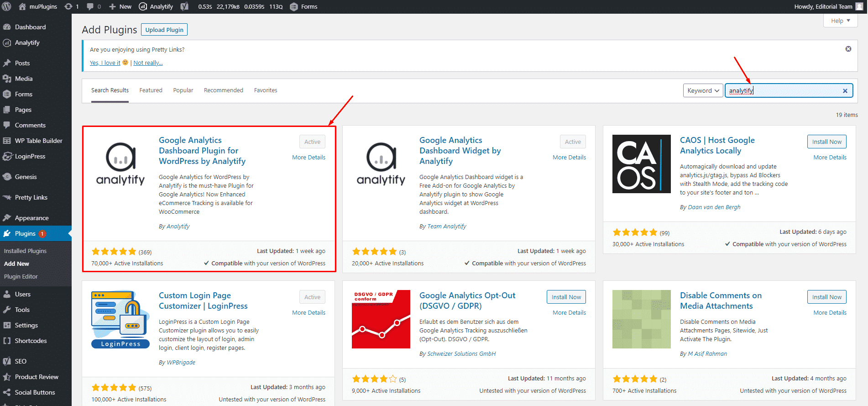Open Analytify icon in admin bar
The image size is (868, 406).
click(x=143, y=6)
